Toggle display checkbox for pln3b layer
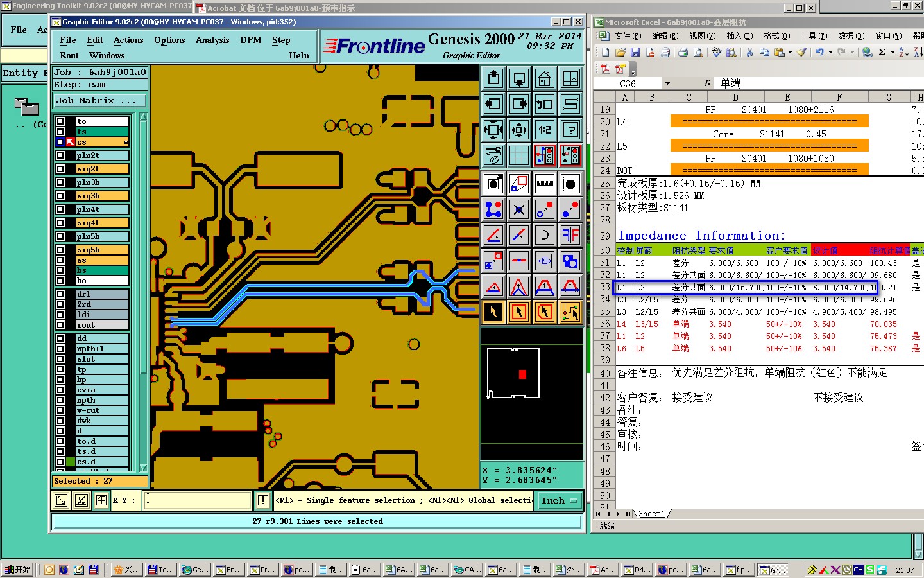 [x=60, y=182]
